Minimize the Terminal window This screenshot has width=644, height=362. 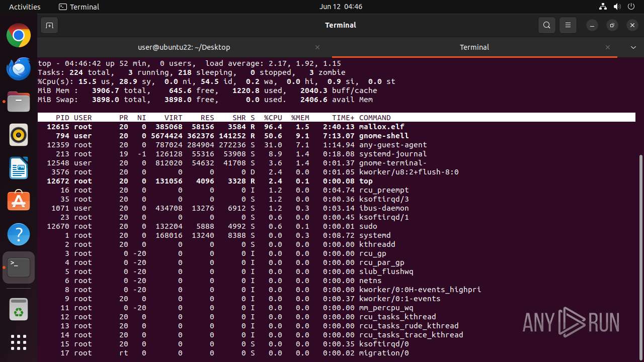coord(593,25)
